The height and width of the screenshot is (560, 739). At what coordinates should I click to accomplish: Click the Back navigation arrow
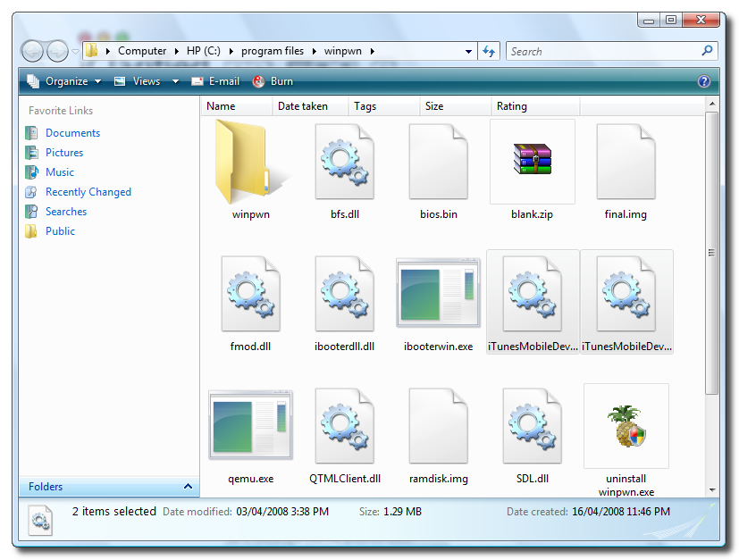point(32,51)
